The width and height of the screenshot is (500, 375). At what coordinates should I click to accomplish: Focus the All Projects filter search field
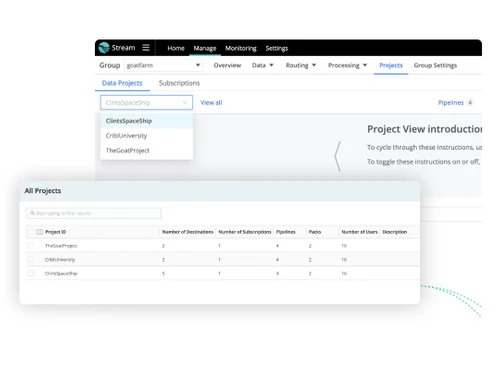click(94, 213)
